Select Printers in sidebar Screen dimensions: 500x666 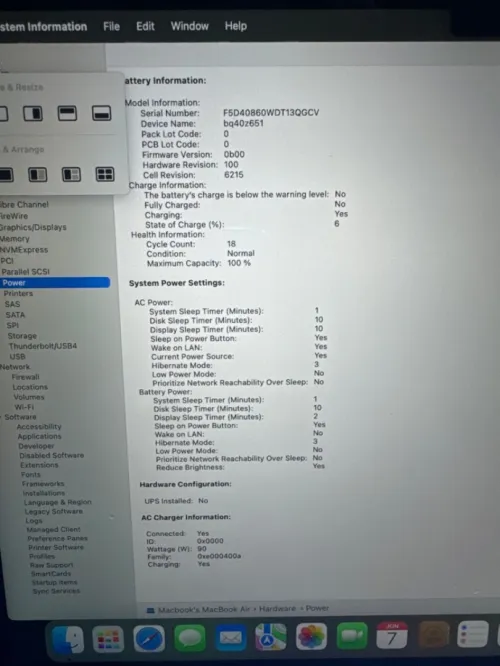pyautogui.click(x=18, y=293)
